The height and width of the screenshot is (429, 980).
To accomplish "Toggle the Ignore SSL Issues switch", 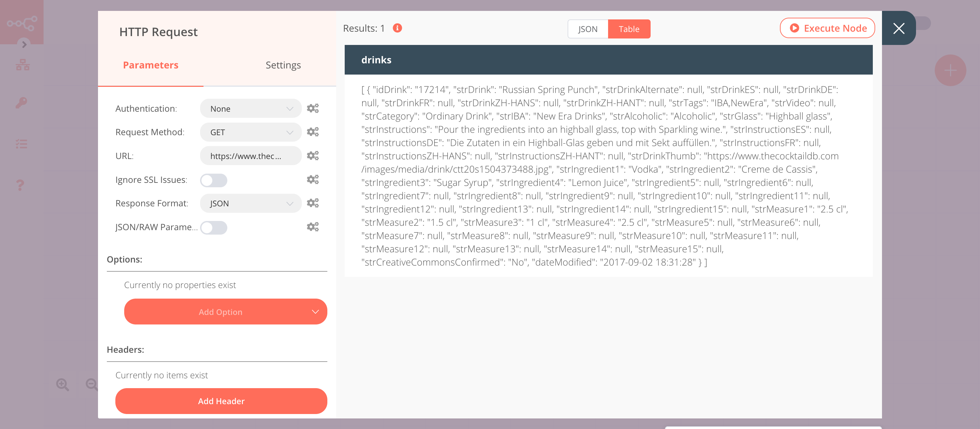I will coord(213,180).
